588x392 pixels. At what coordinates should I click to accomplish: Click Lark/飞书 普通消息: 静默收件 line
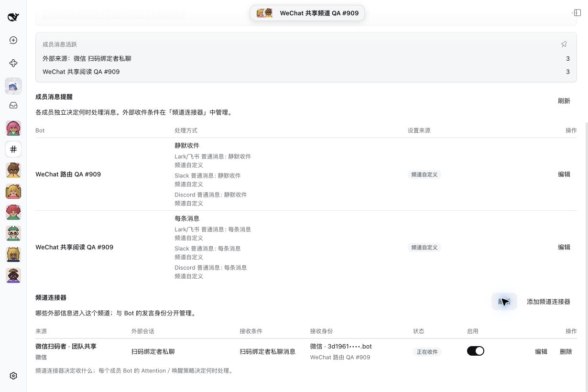point(213,156)
